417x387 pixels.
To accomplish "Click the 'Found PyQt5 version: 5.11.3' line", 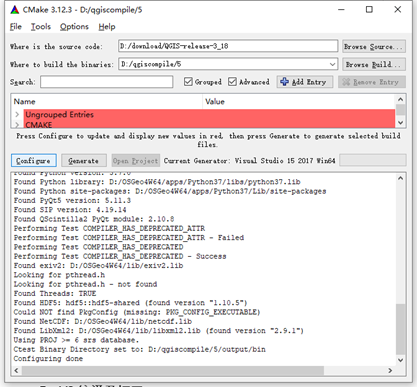I will pyautogui.click(x=72, y=200).
